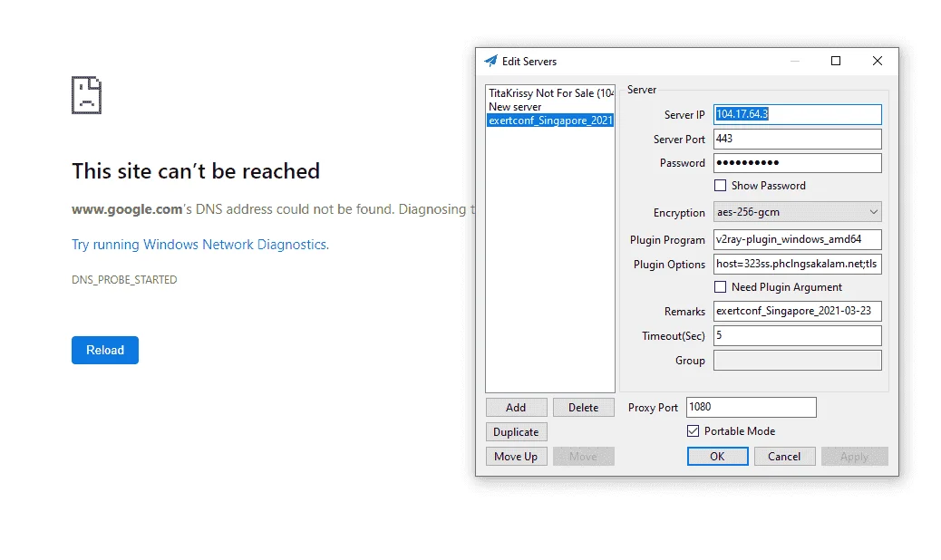Click the Plugin Program field

coord(798,239)
